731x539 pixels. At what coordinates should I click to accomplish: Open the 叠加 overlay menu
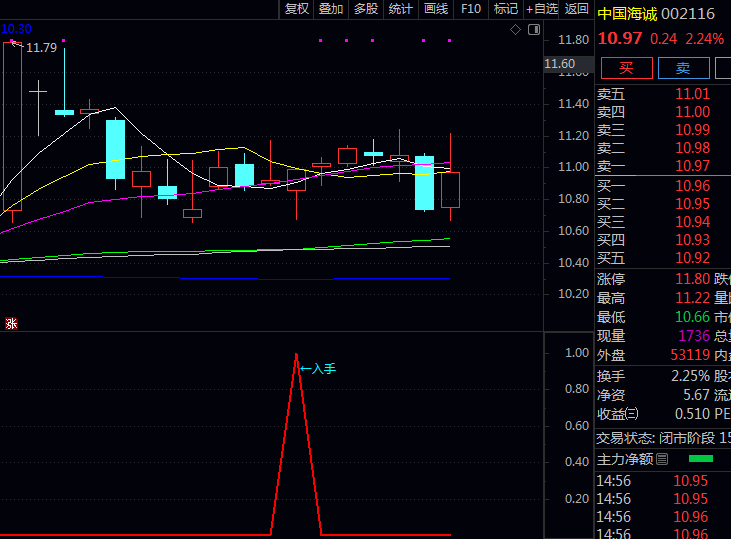331,9
